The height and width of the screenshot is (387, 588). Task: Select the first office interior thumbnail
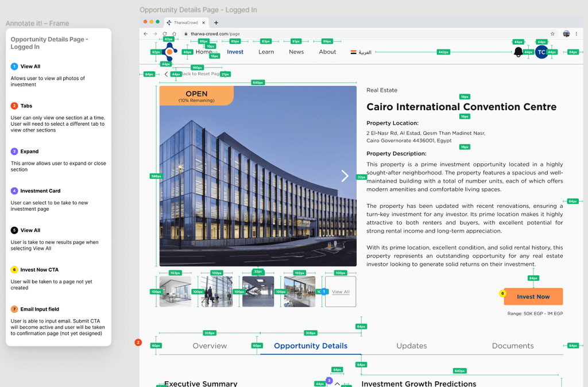click(x=175, y=292)
